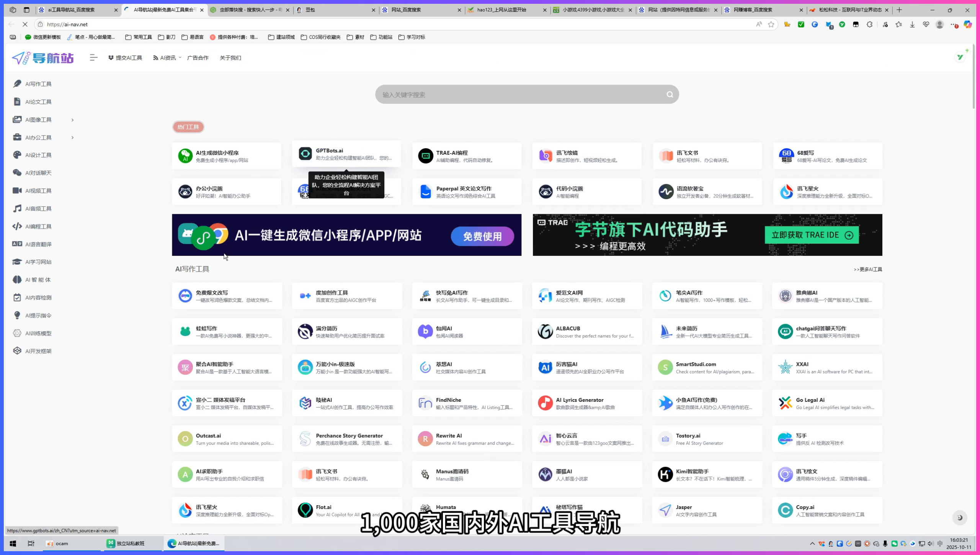
Task: Switch to the 豆包 browser tab
Action: [x=336, y=10]
